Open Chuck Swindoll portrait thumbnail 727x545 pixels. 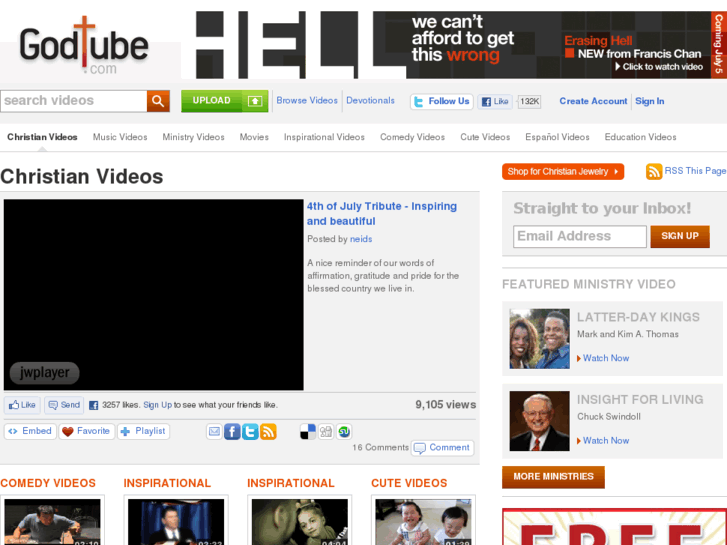coord(539,421)
